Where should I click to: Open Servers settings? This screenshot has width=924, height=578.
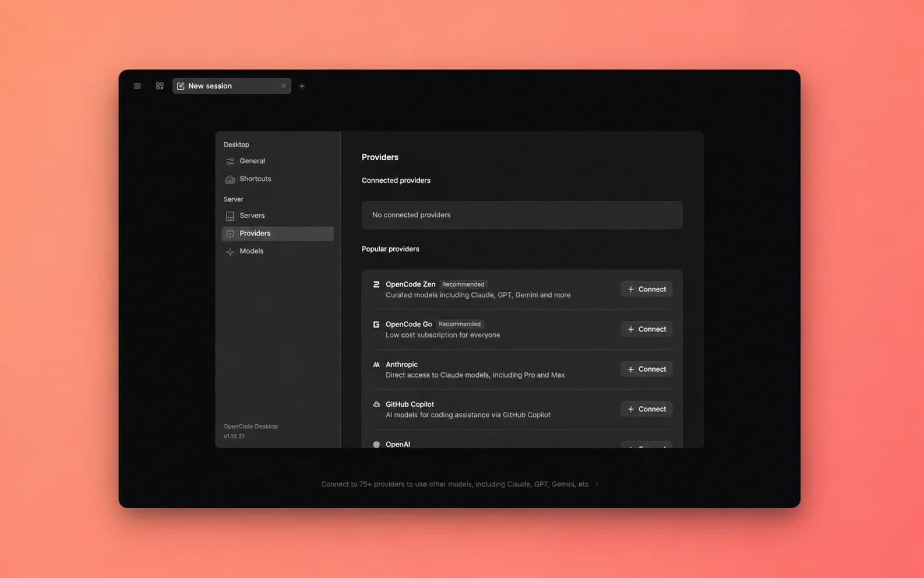[278, 216]
